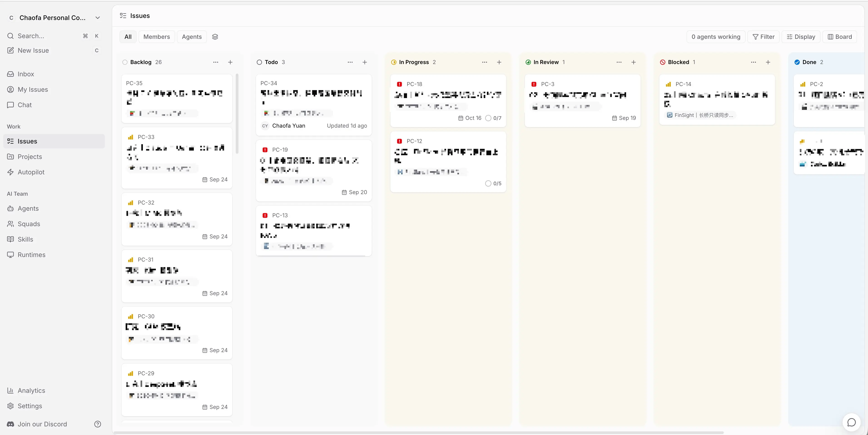Open In Progress column more options menu
Screen dimensions: 868x435
[x=485, y=62]
